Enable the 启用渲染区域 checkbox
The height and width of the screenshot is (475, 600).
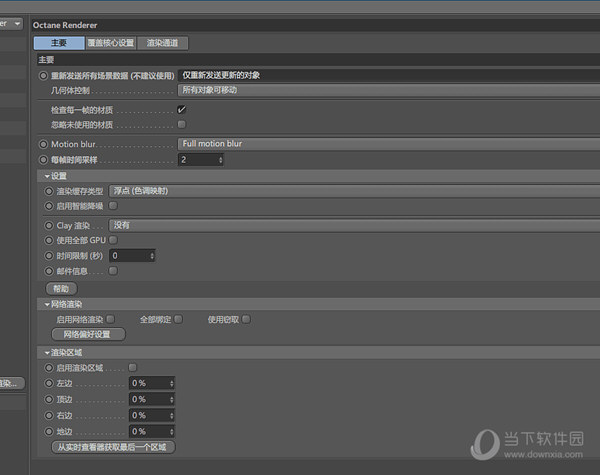pyautogui.click(x=132, y=367)
